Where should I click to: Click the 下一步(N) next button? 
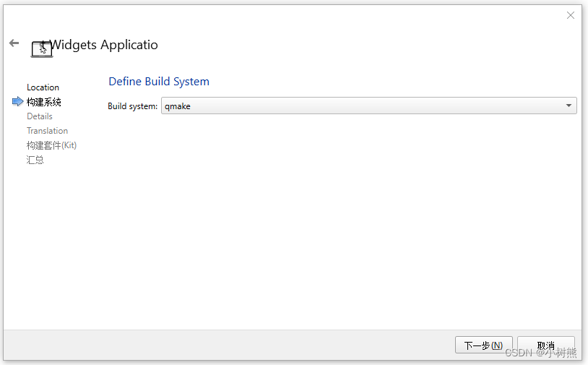(x=483, y=345)
